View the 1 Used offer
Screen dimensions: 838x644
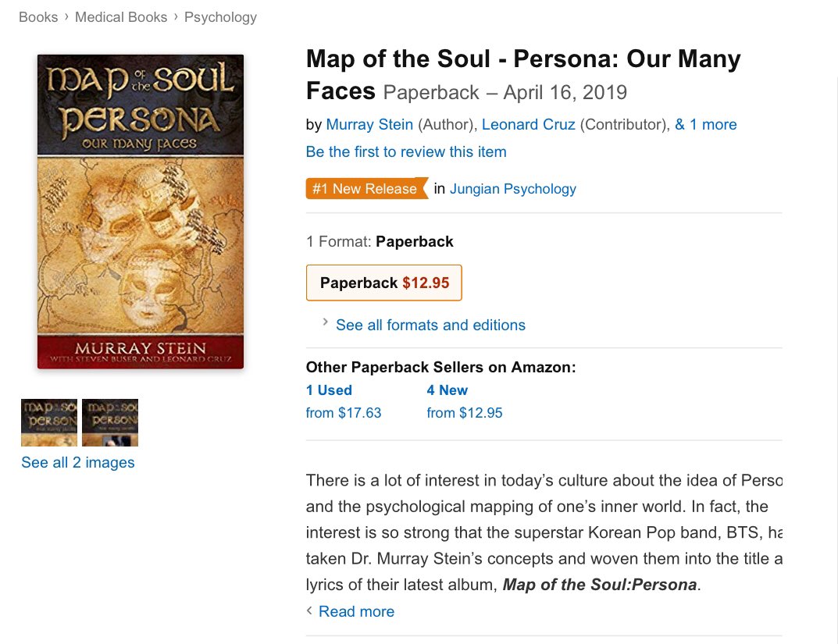(329, 390)
